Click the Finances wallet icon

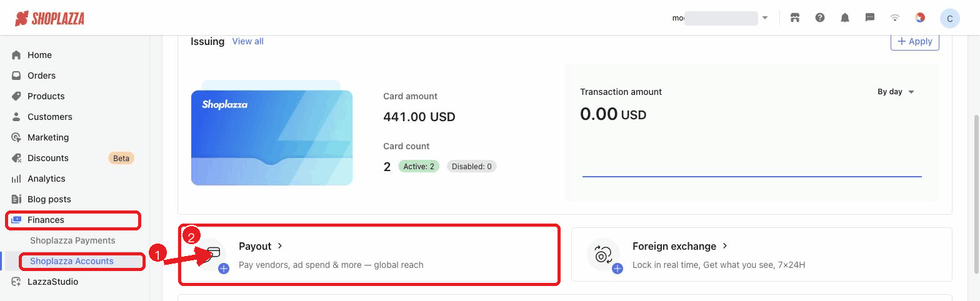coord(16,220)
